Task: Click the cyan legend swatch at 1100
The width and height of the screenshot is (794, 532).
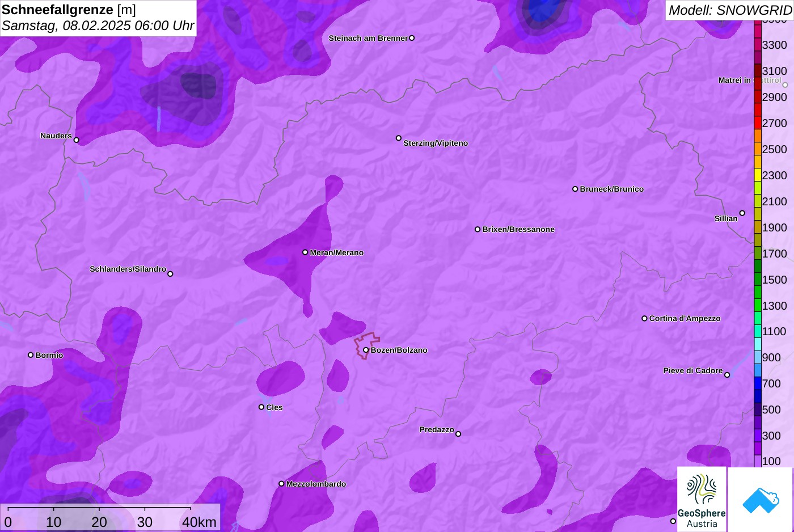Action: point(758,331)
